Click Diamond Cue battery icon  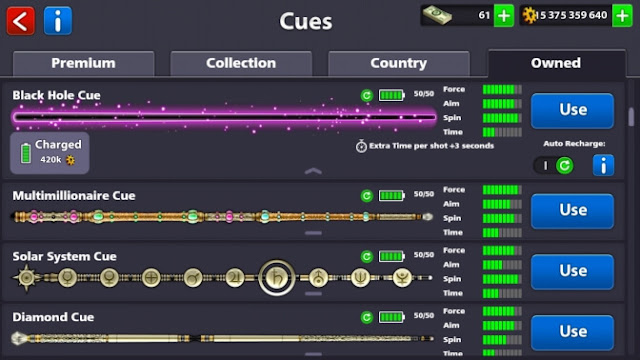[391, 317]
